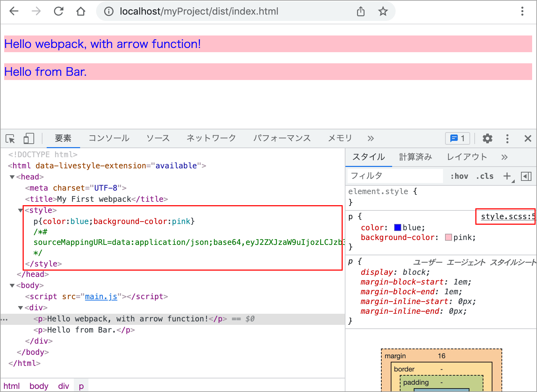Select the 計算済み pane tab
Screen dimensions: 537x392
coord(415,157)
